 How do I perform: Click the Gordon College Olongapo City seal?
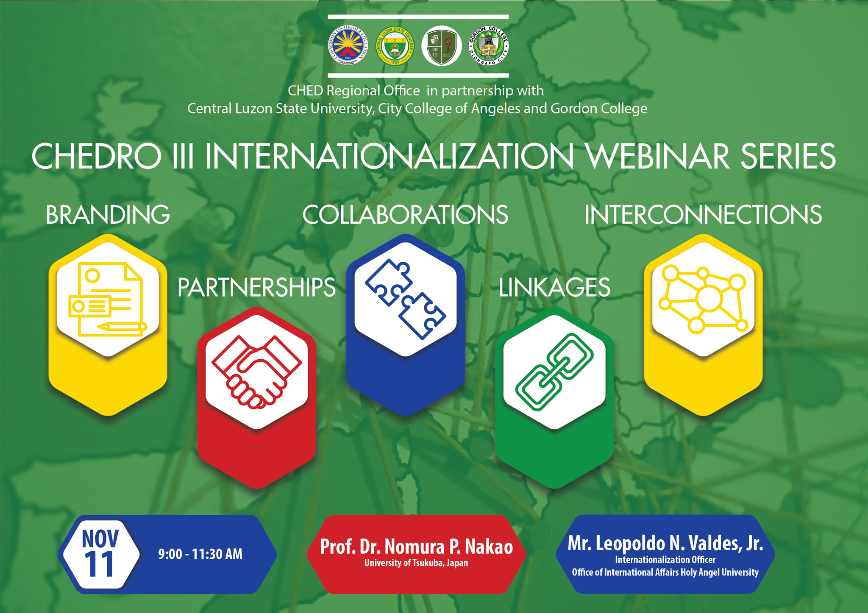(488, 46)
